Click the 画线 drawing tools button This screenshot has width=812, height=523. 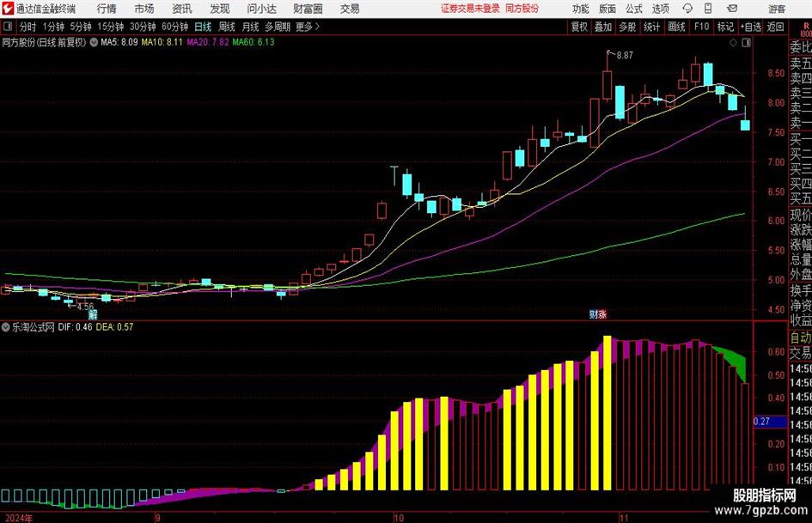pyautogui.click(x=676, y=27)
